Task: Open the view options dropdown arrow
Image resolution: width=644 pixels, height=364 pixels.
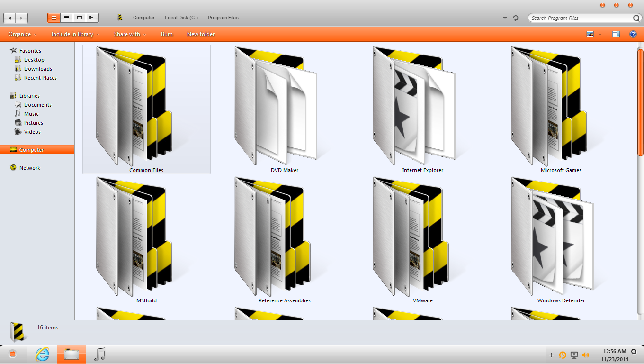Action: [x=600, y=34]
